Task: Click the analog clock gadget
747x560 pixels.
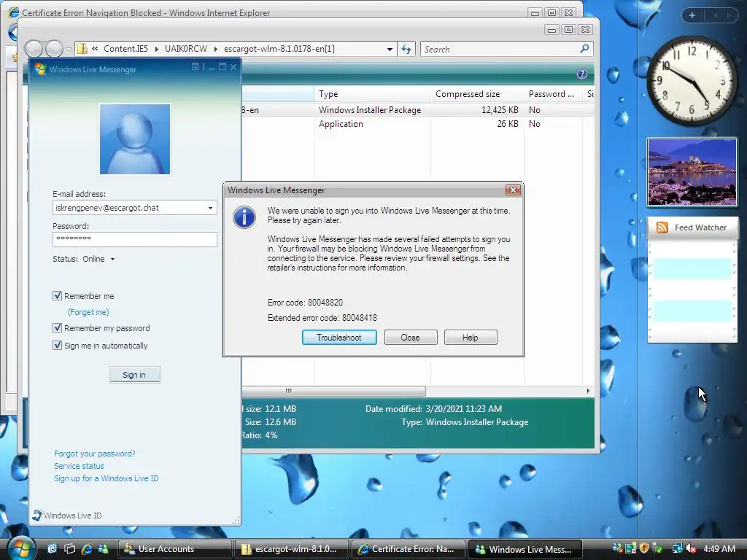Action: [691, 81]
